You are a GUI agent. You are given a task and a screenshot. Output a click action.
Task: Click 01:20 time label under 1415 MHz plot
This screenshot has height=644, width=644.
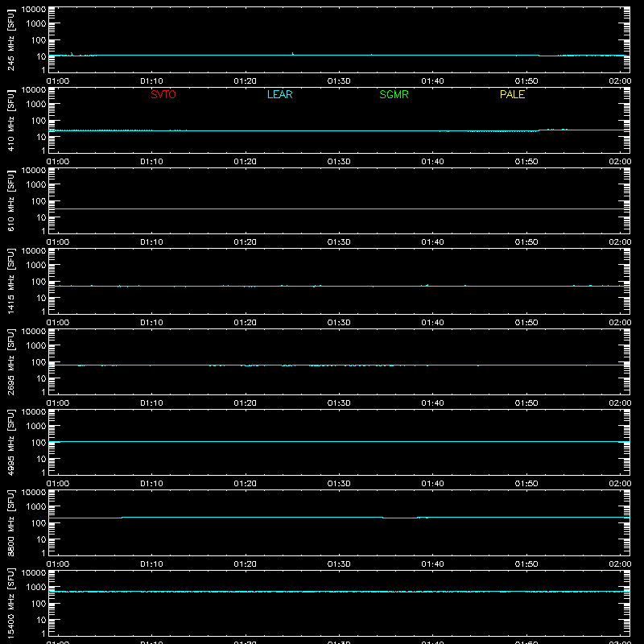click(246, 323)
